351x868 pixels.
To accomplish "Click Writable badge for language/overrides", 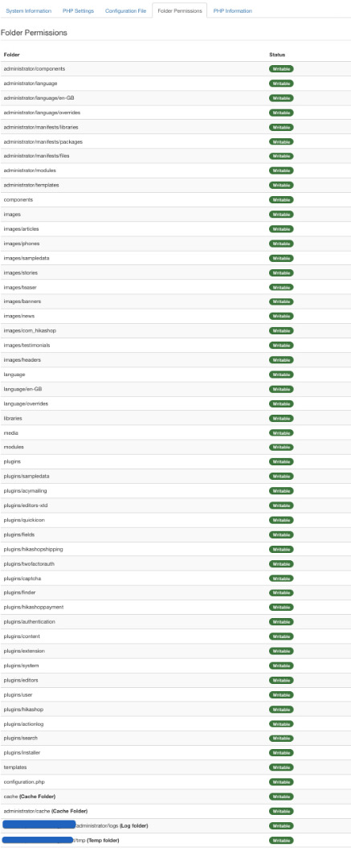I will (x=281, y=404).
